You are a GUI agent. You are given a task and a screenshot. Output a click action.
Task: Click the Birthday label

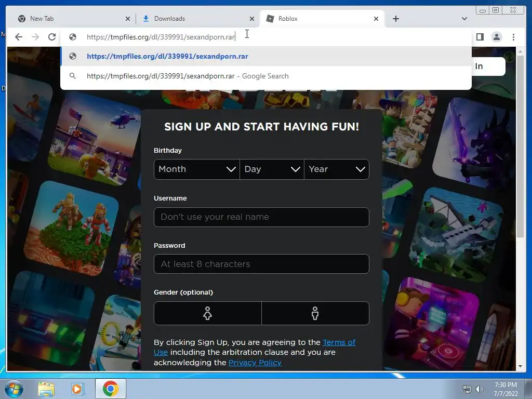click(x=168, y=150)
